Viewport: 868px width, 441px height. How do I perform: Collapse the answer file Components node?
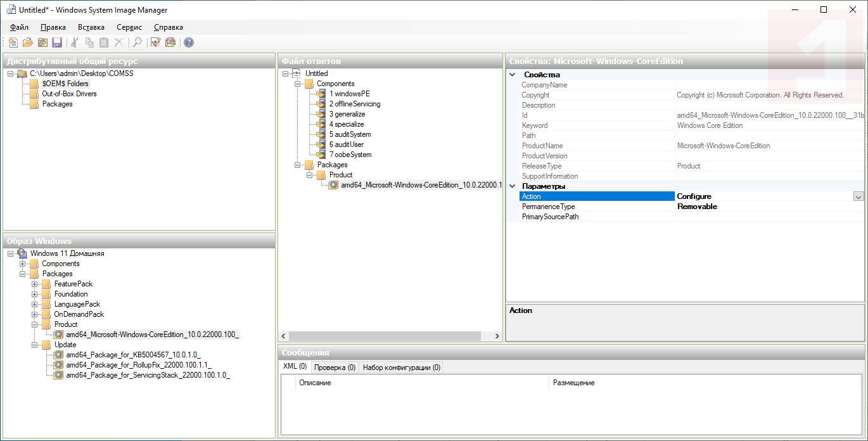point(298,84)
